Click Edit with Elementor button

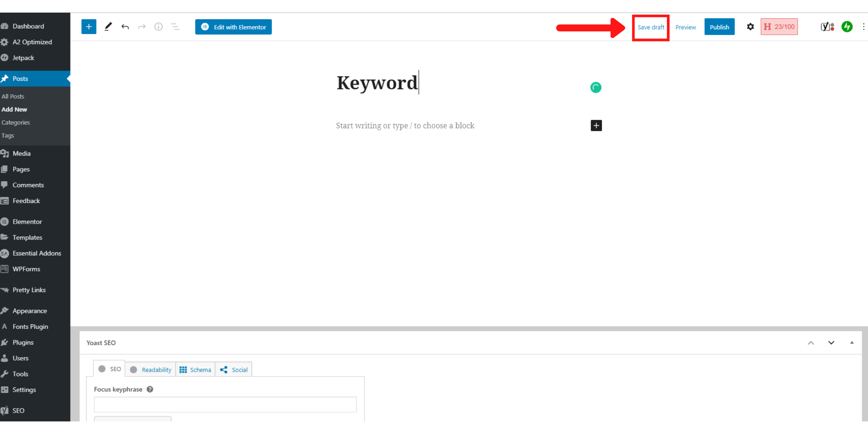(x=233, y=27)
